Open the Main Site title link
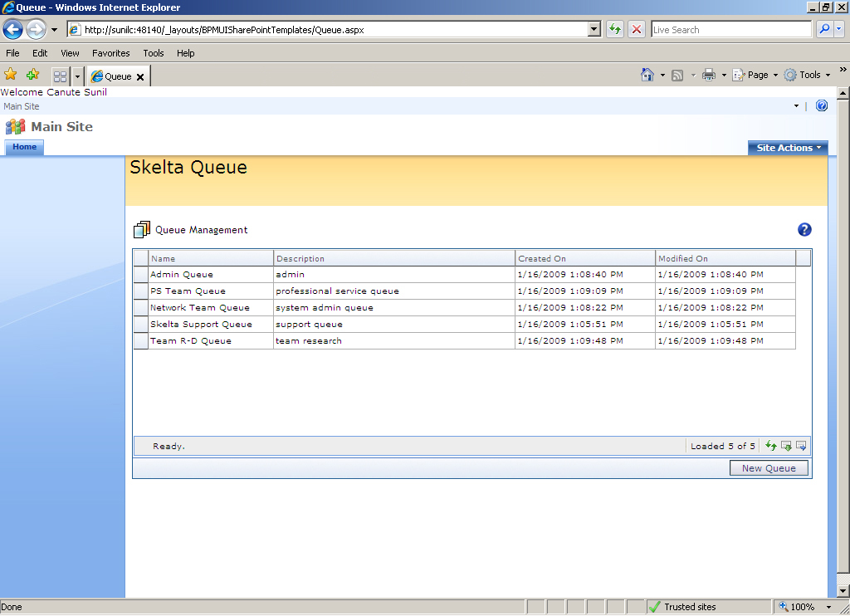Screen dimensions: 850x616 (x=61, y=127)
